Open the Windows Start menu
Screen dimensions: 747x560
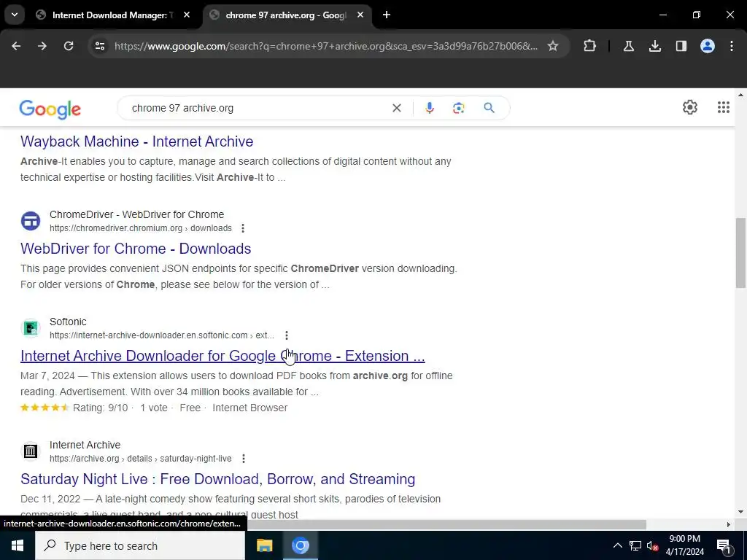coord(18,545)
